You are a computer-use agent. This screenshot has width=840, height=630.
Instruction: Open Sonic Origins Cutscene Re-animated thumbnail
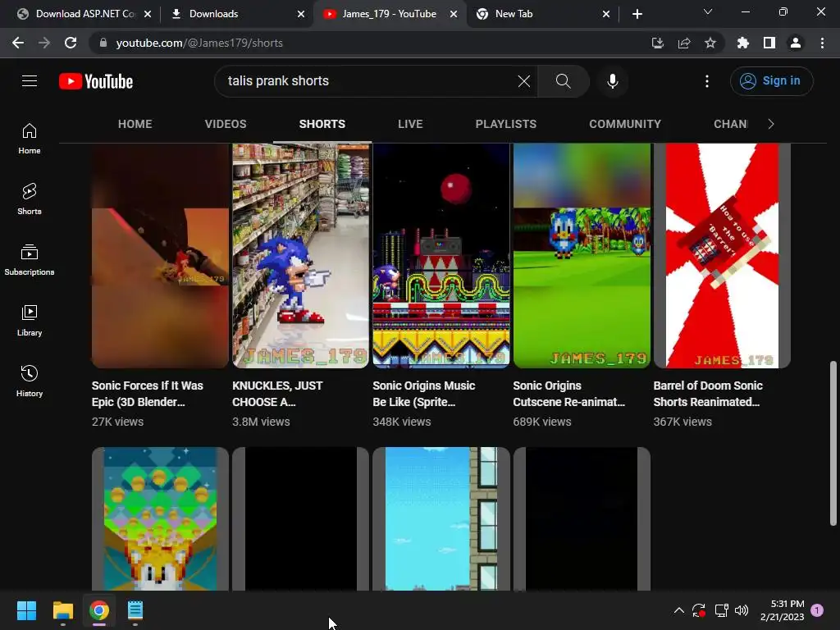point(582,256)
